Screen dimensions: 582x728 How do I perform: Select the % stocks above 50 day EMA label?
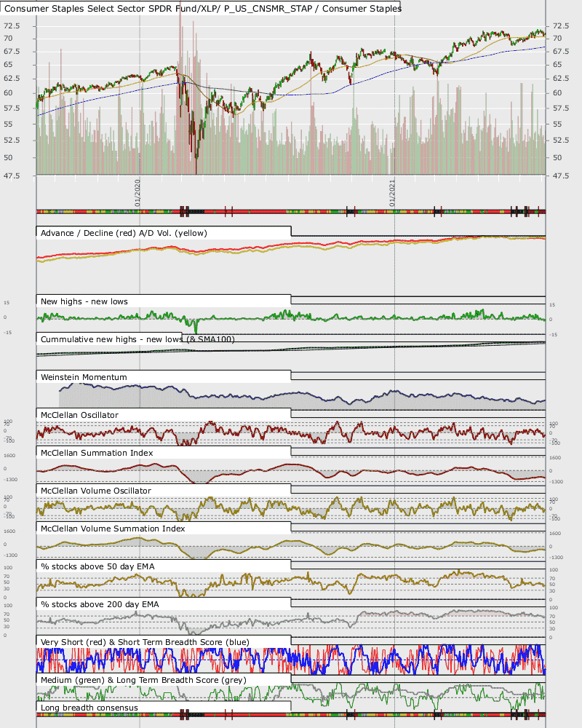(x=97, y=566)
